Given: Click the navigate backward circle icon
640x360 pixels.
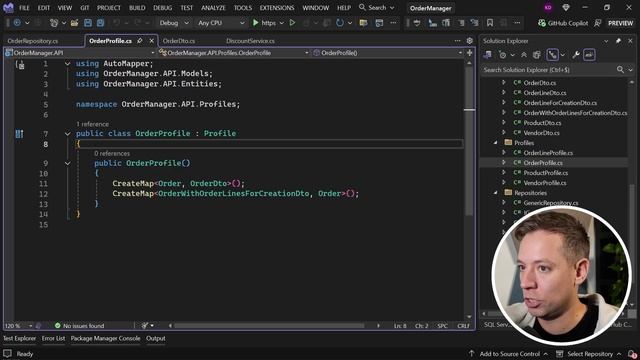Looking at the screenshot, I should tap(17, 23).
